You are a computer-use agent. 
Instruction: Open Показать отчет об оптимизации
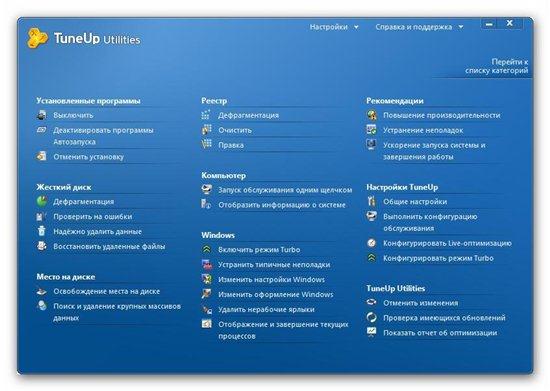coord(440,333)
